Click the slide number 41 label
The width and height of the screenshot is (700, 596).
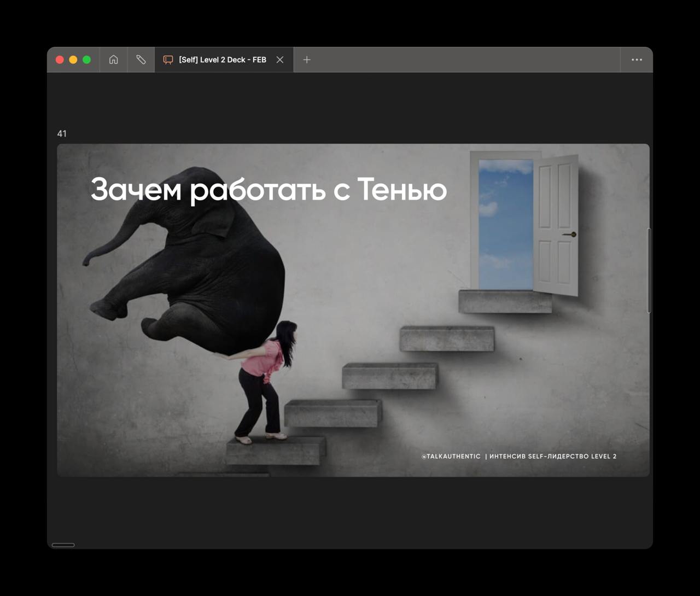(62, 133)
